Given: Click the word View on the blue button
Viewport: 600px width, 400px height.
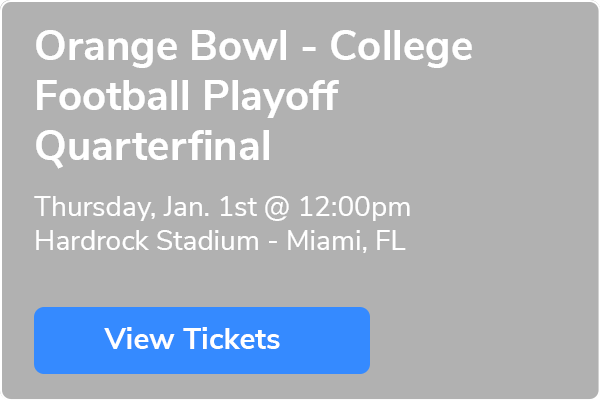Looking at the screenshot, I should click(x=139, y=339).
